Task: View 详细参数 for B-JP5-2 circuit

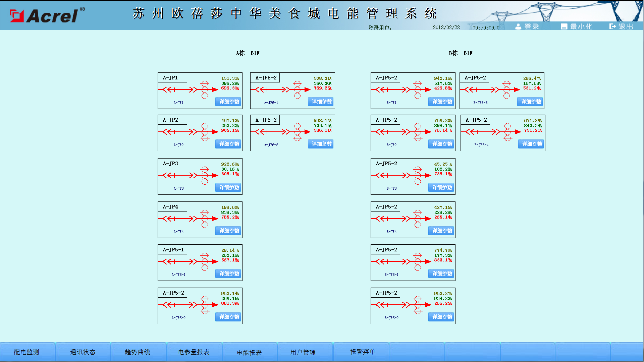Action: [x=441, y=317]
